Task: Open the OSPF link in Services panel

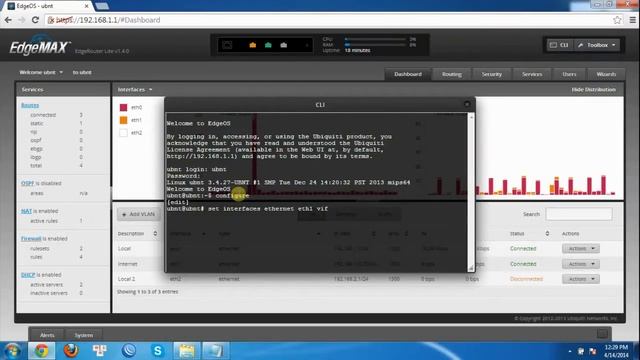Action: (x=27, y=183)
